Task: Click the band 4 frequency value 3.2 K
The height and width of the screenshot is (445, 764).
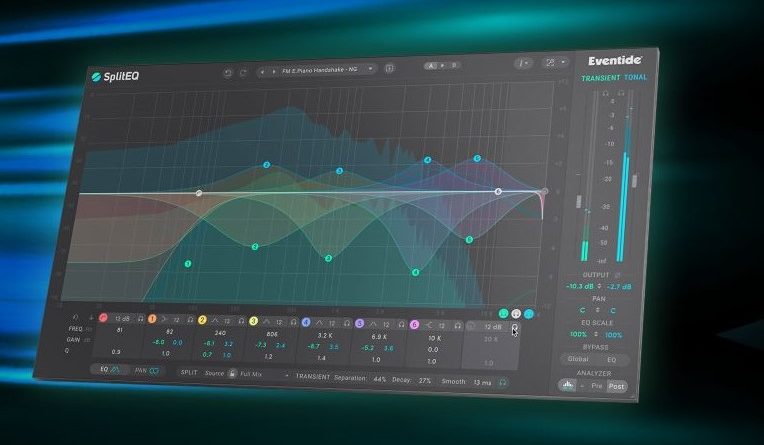Action: 325,335
